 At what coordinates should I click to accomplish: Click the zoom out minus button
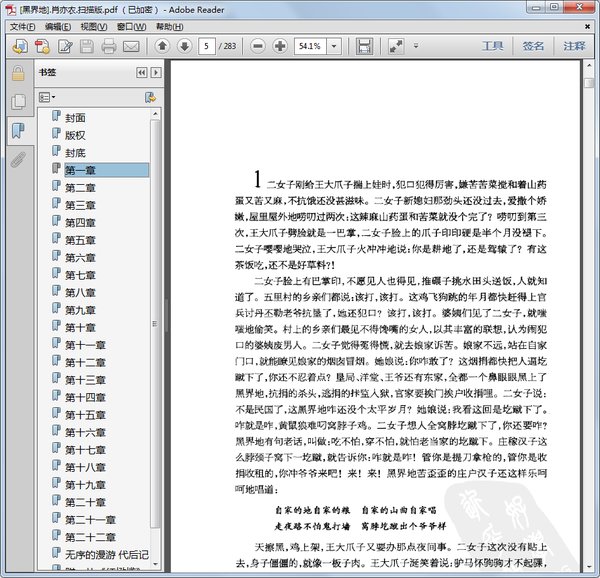pos(257,47)
